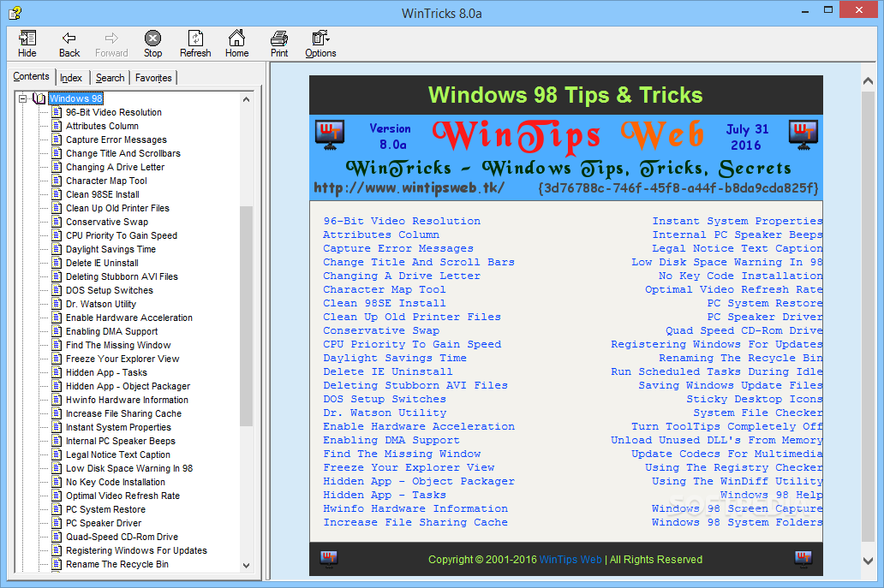Open the Windows 98 System Folders link
The height and width of the screenshot is (588, 884).
click(x=737, y=522)
